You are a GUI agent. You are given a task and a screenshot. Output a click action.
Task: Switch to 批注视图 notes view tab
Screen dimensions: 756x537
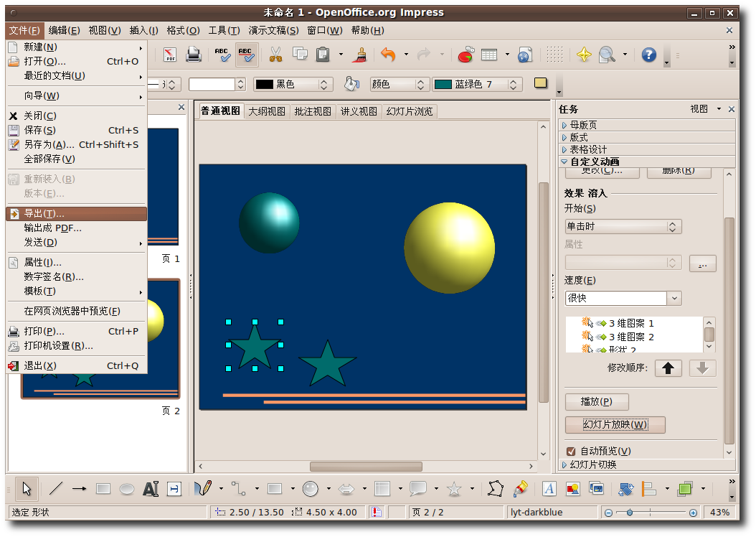click(313, 111)
